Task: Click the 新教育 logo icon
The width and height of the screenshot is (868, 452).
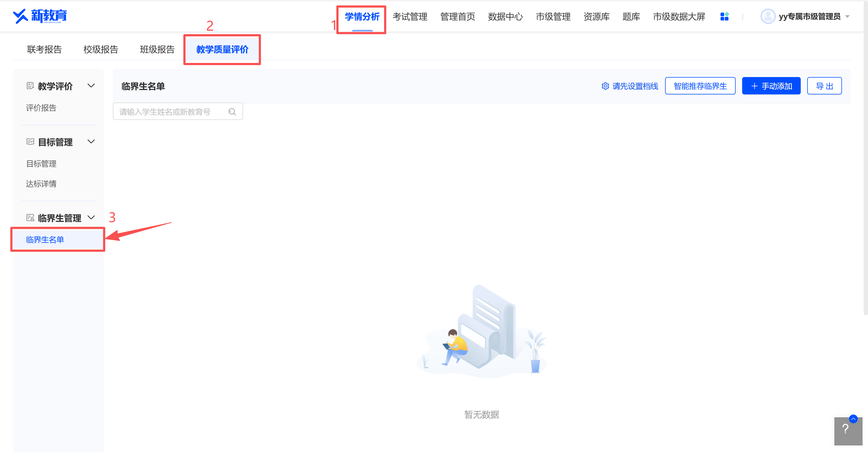Action: click(x=21, y=16)
